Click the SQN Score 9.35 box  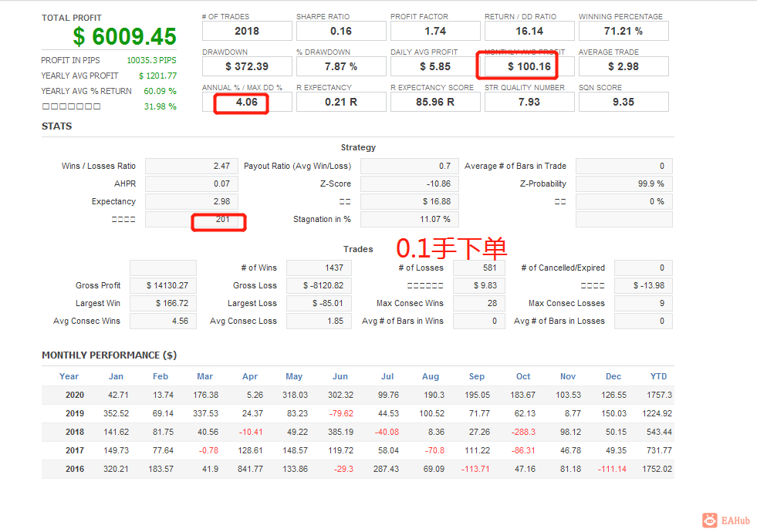click(x=624, y=103)
